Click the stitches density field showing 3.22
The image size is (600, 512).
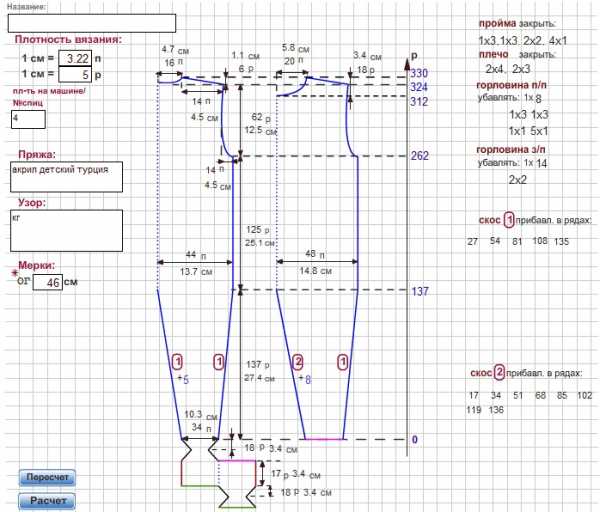pyautogui.click(x=76, y=59)
